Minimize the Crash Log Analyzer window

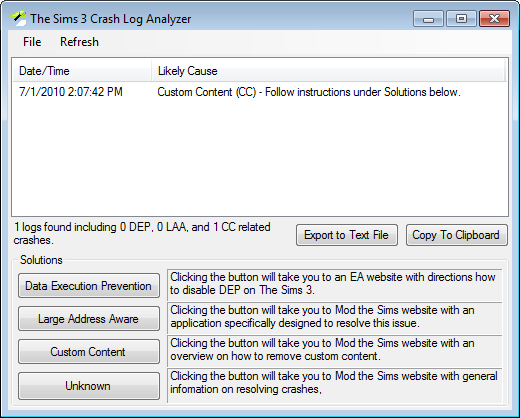pos(428,19)
